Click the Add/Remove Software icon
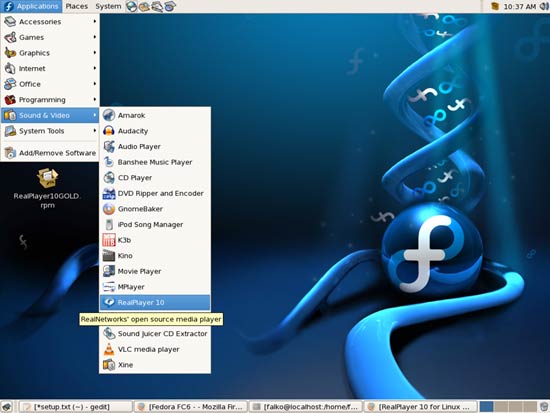Image resolution: width=550 pixels, height=413 pixels. click(10, 153)
